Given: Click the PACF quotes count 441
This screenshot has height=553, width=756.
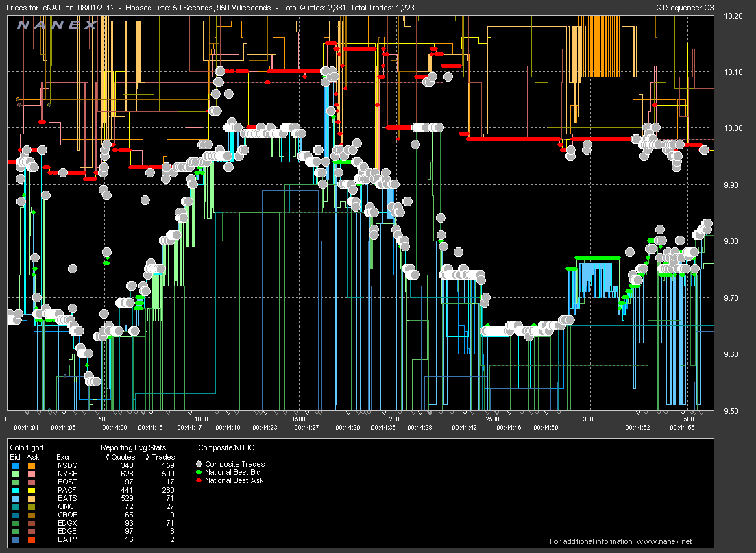Looking at the screenshot, I should pyautogui.click(x=127, y=491).
